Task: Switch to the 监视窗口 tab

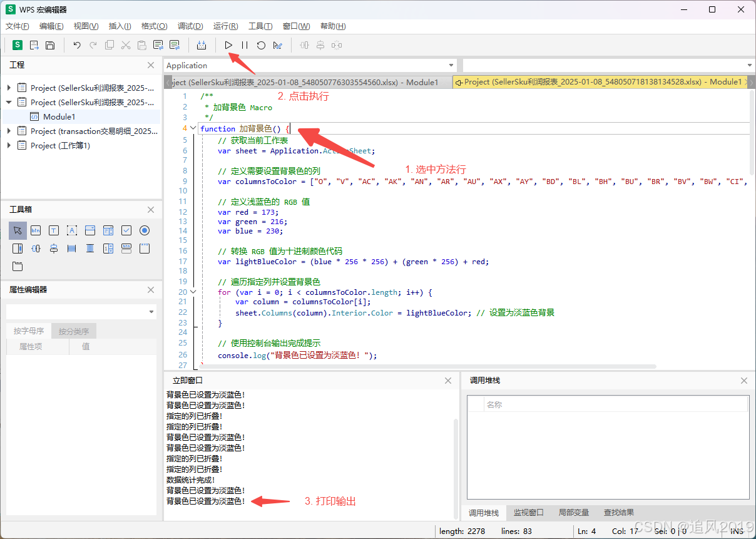Action: coord(528,512)
